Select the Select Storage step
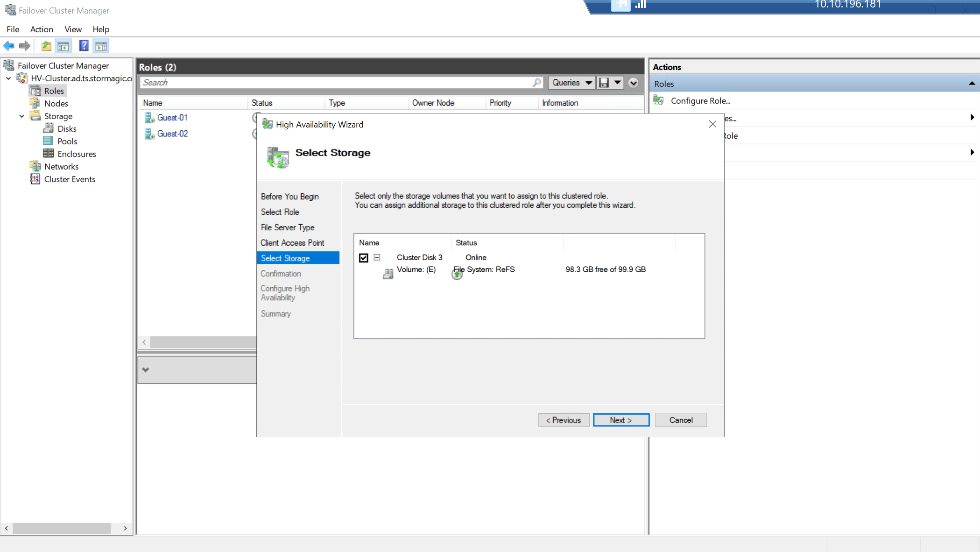Screen dimensions: 980x552 click(298, 258)
